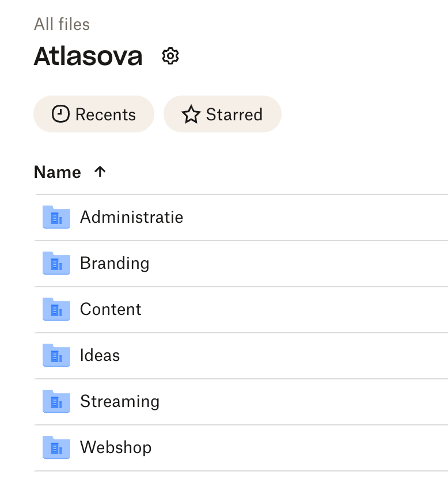Click the Content team folder icon
The width and height of the screenshot is (448, 502).
(x=56, y=310)
